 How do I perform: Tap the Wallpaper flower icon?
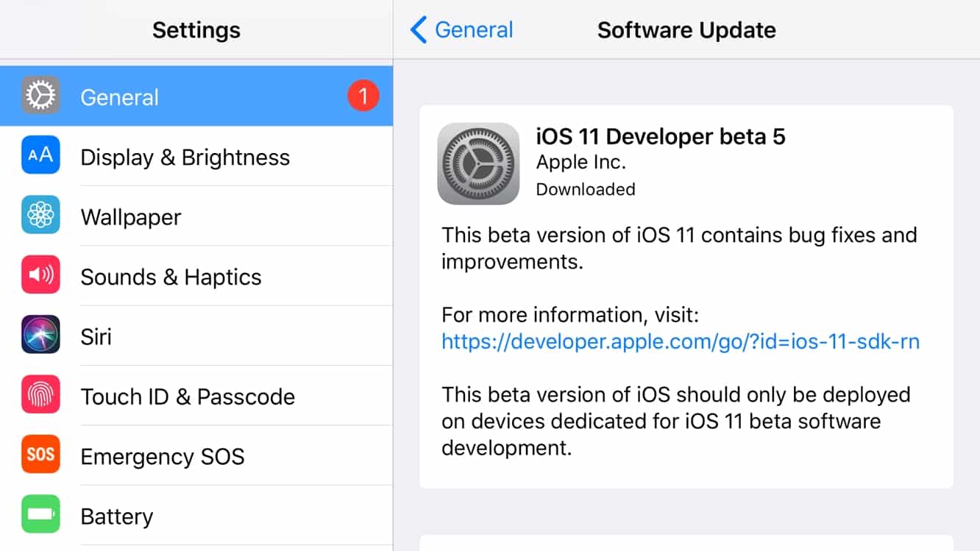[x=40, y=215]
